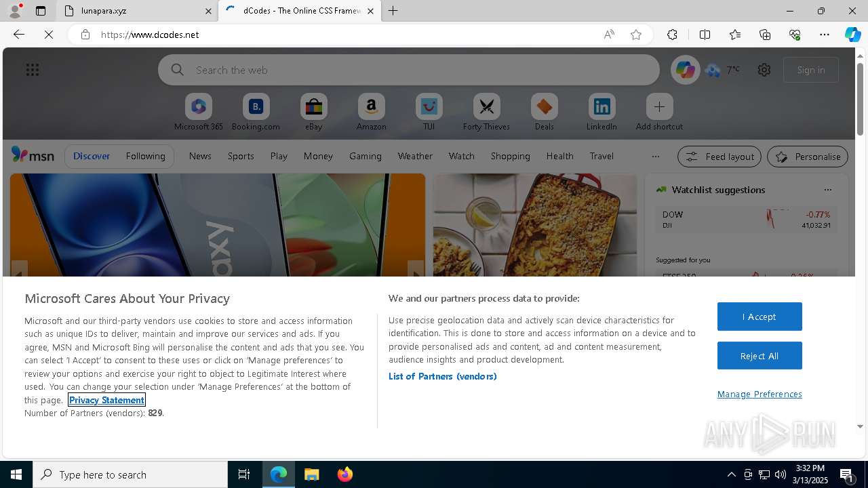Open the Microsoft 365 shortcut

(x=198, y=113)
